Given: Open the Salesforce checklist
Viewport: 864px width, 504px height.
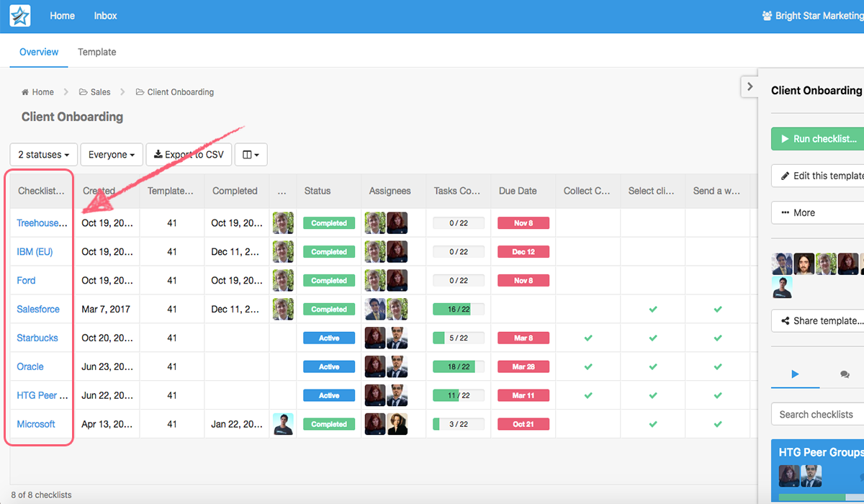Looking at the screenshot, I should click(38, 310).
